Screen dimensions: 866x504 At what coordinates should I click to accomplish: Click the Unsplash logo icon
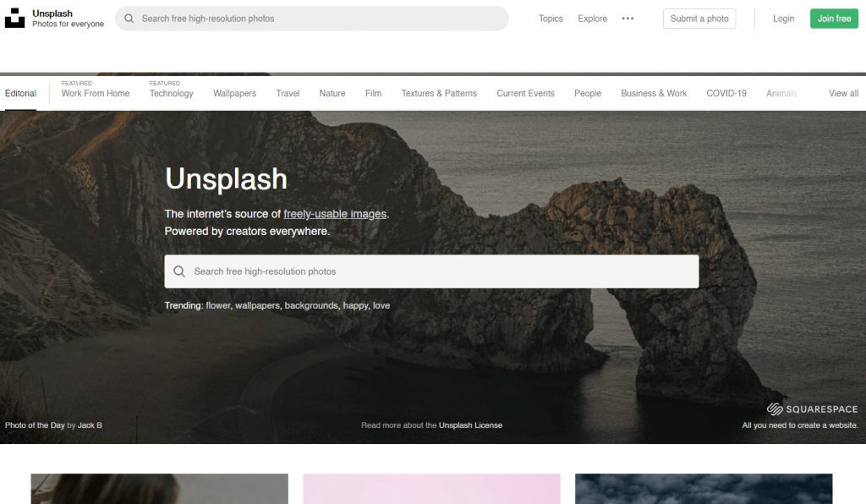click(x=15, y=19)
